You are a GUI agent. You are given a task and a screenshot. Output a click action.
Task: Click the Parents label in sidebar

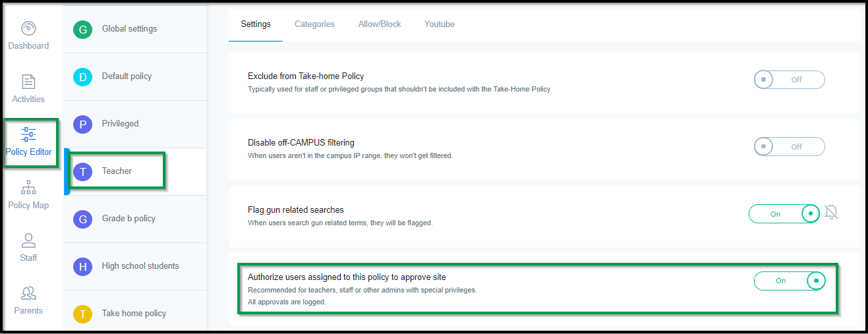pos(28,311)
